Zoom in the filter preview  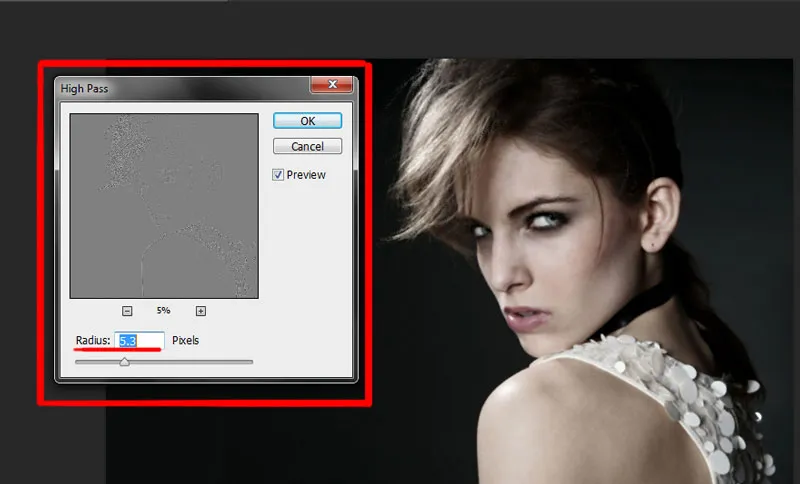click(201, 311)
